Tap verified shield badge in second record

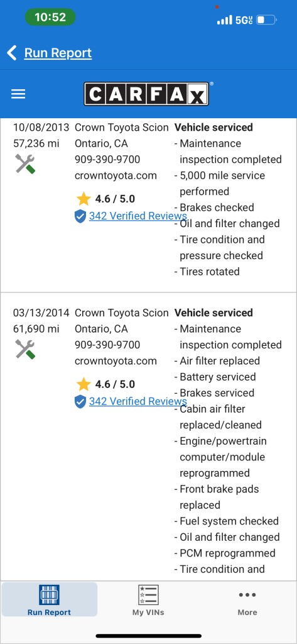80,402
